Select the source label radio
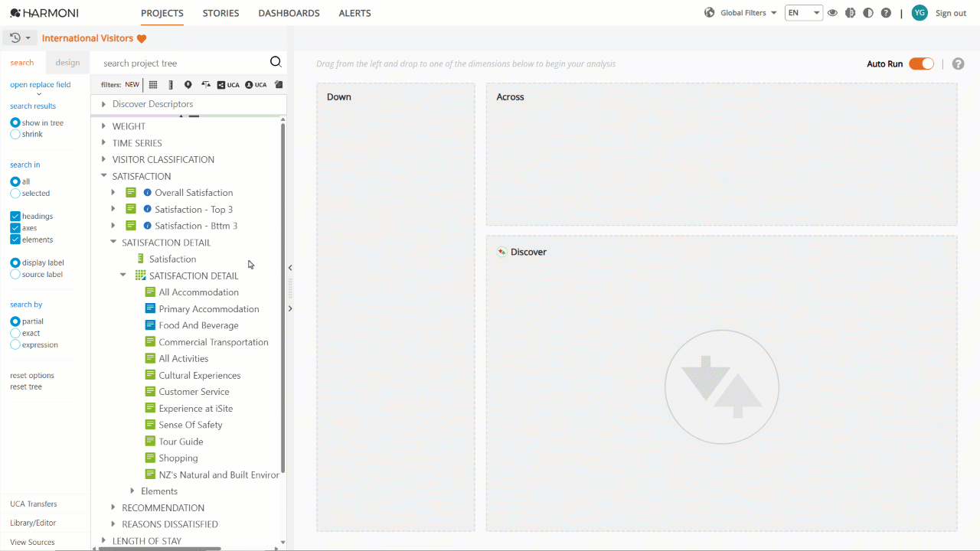 (15, 274)
